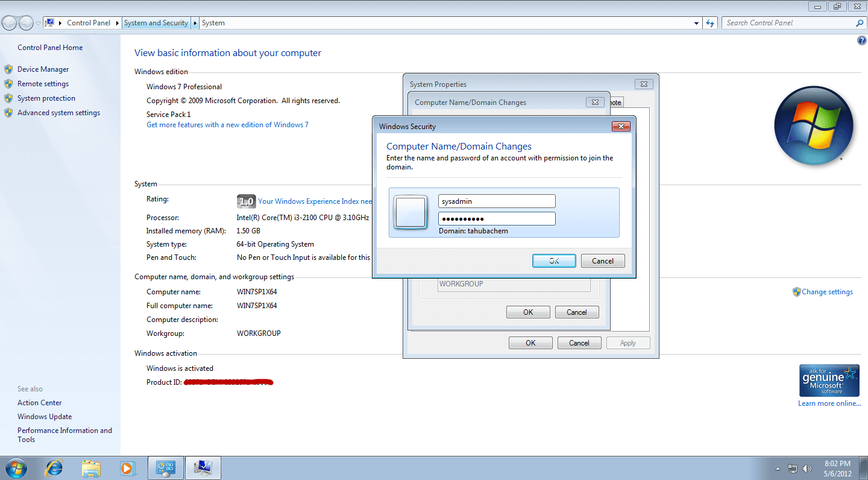
Task: Click the password field in Windows Security
Action: pyautogui.click(x=497, y=219)
